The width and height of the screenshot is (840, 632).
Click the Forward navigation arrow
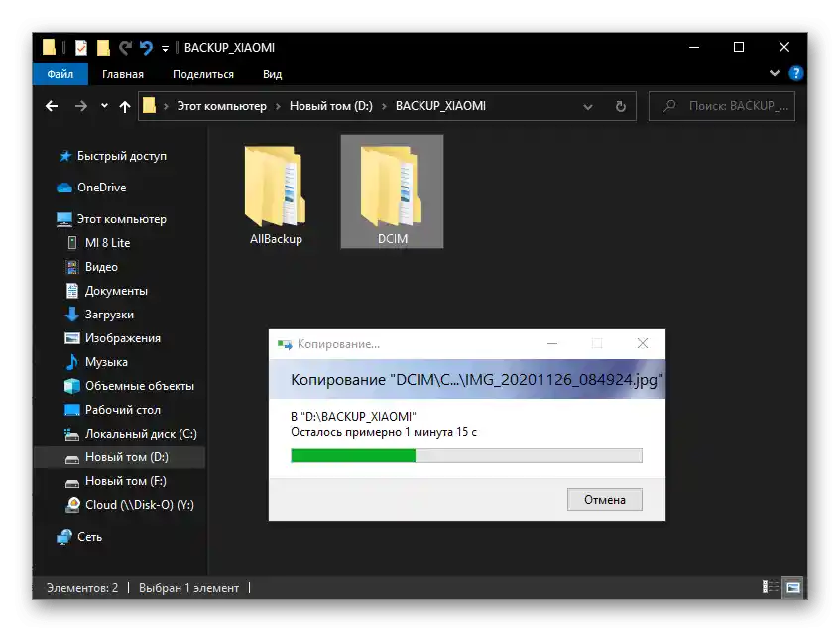pos(81,106)
